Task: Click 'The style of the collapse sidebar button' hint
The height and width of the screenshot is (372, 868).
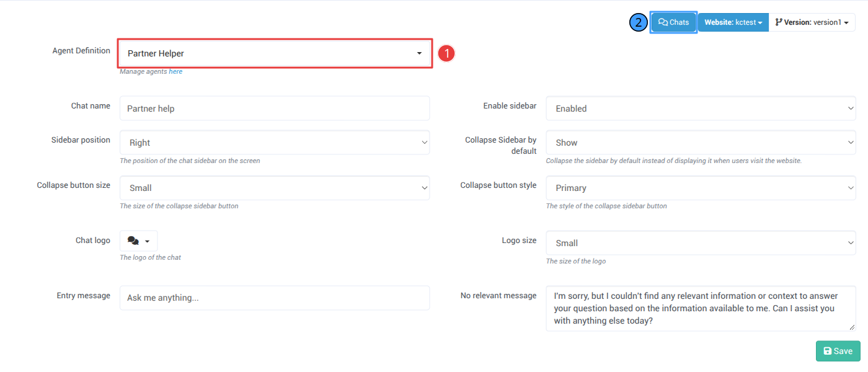Action: 606,206
